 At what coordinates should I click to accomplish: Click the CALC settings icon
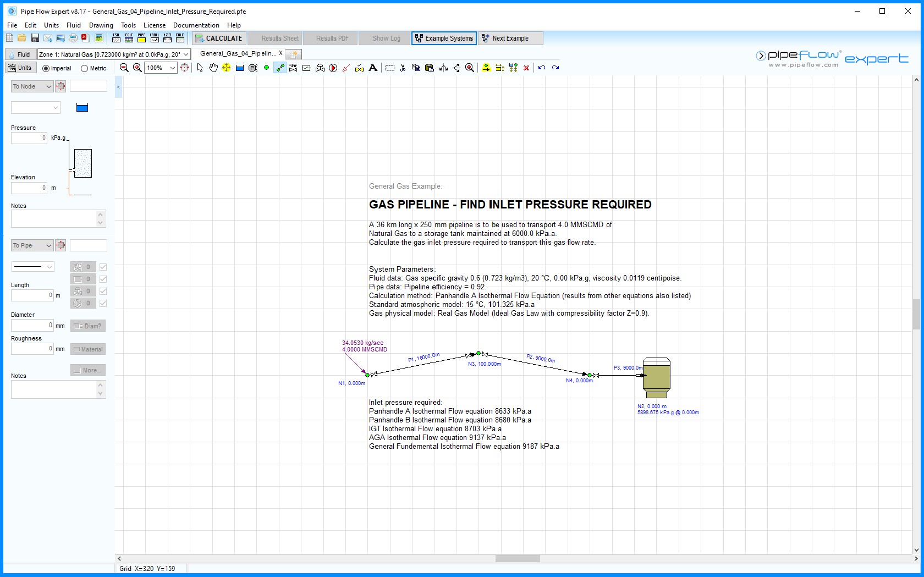[180, 38]
